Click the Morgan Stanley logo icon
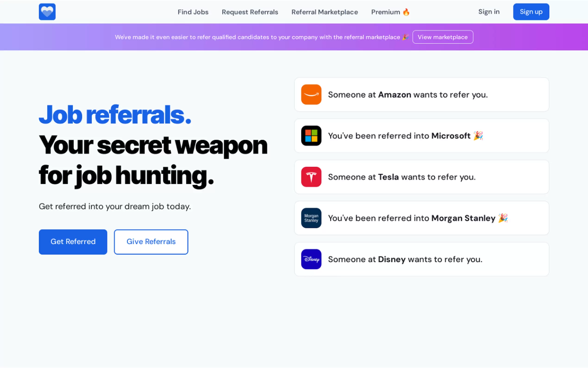Screen dimensions: 588x368 (311, 218)
